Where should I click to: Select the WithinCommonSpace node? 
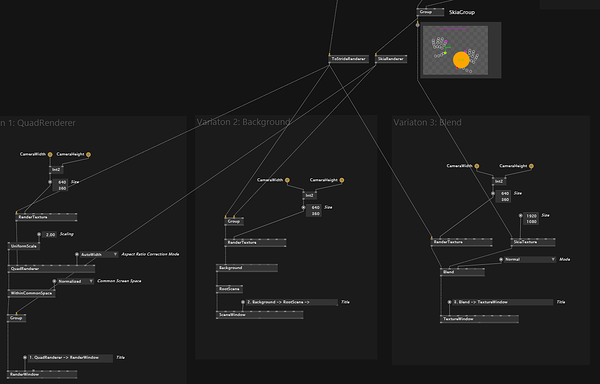click(31, 293)
